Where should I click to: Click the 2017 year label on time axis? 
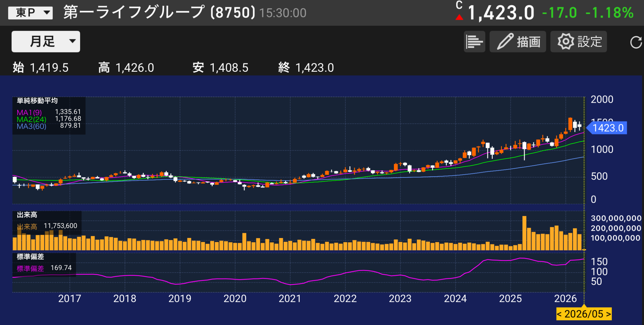[x=69, y=298]
